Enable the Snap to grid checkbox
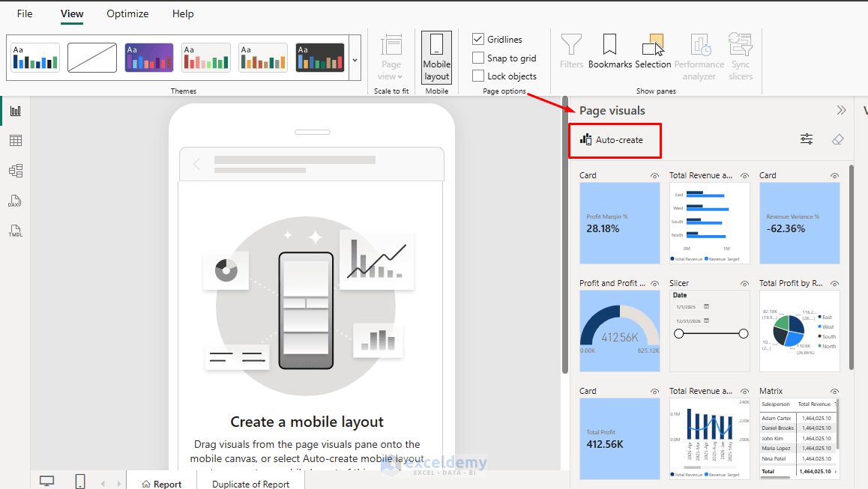 pos(478,58)
